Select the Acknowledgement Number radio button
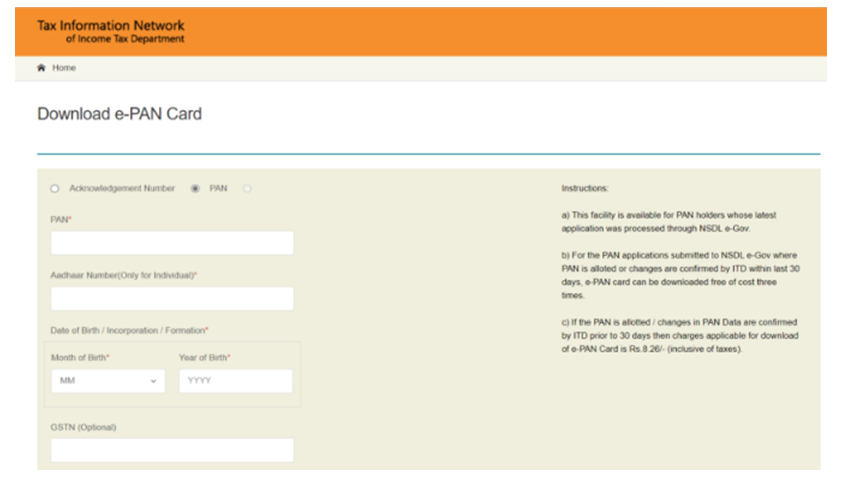The image size is (858, 484). tap(55, 189)
